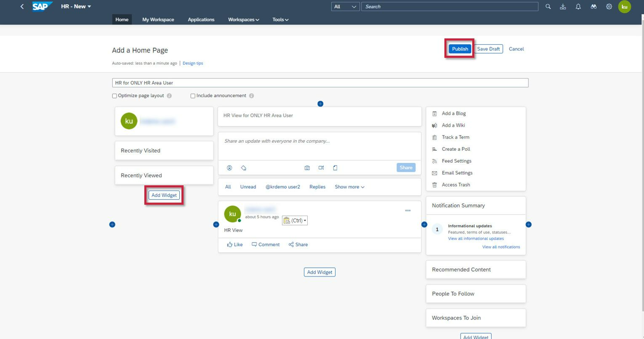Image resolution: width=644 pixels, height=339 pixels.
Task: Click the Publish button
Action: (x=460, y=49)
